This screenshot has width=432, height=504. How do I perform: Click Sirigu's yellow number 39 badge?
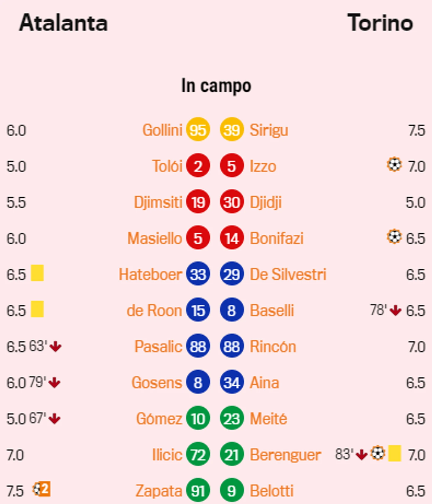point(232,129)
